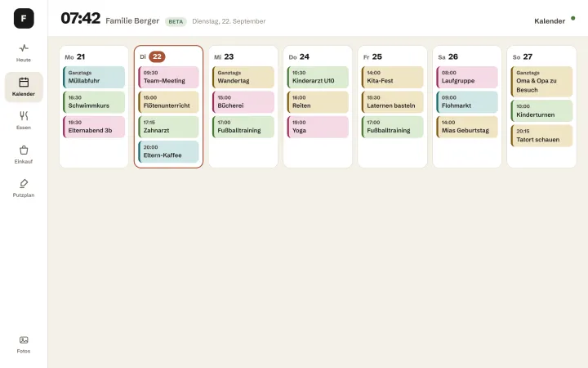
Task: Open the Heute pulse icon
Action: point(24,48)
